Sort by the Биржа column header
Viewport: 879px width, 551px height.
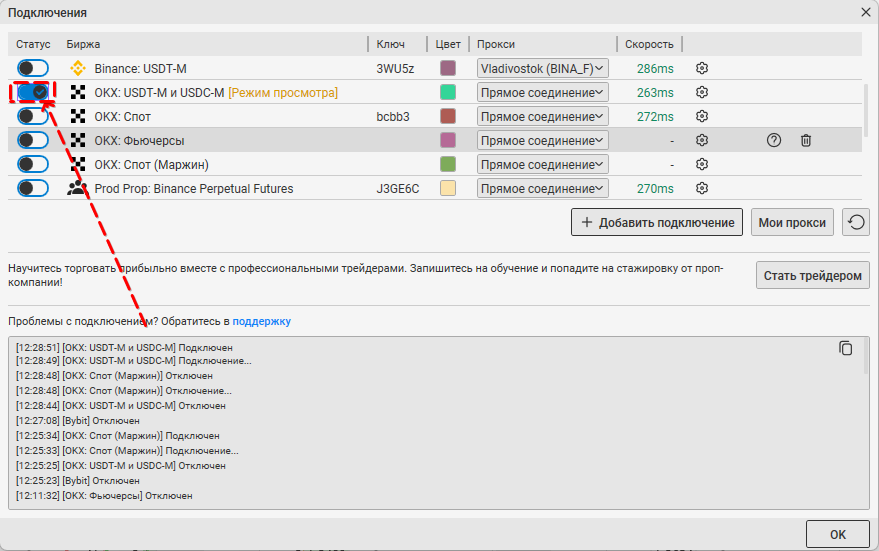pyautogui.click(x=84, y=44)
